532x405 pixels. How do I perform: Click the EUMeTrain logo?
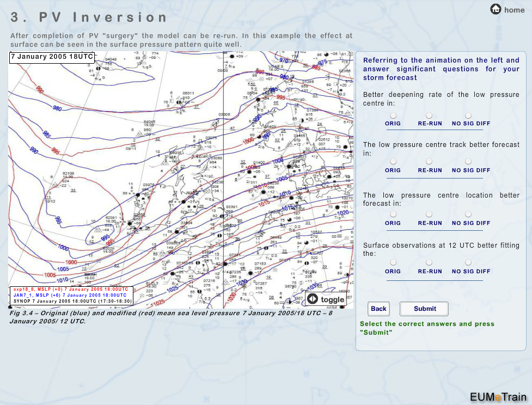click(498, 396)
